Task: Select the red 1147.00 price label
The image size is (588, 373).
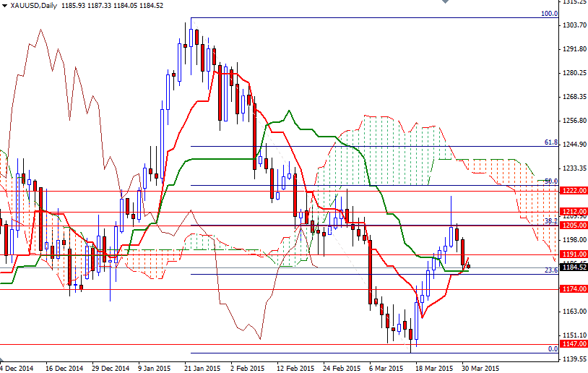Action: [x=572, y=345]
